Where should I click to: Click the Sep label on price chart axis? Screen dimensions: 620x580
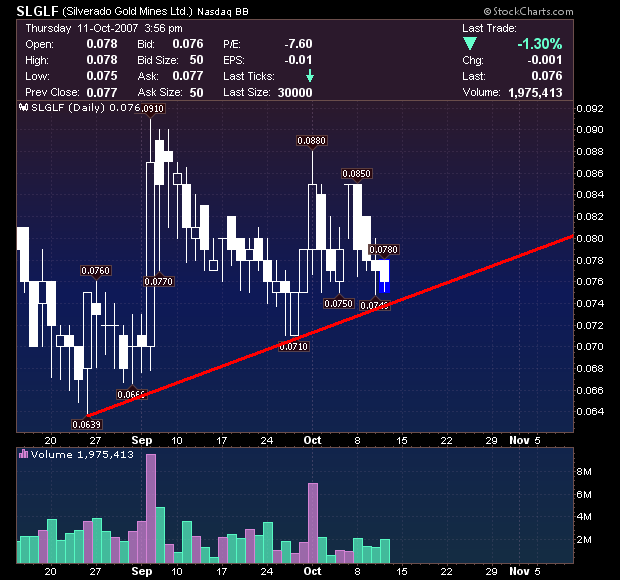point(142,440)
